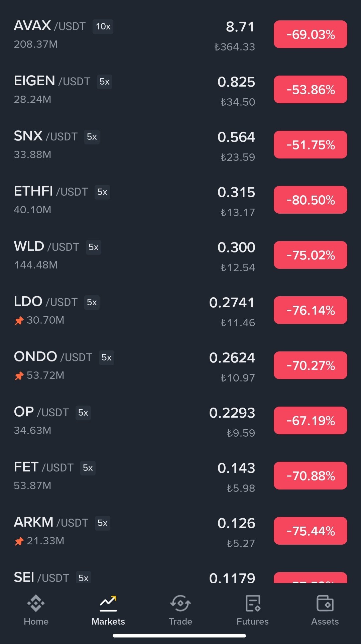Viewport: 361px width, 644px height.
Task: Open the Home tab icon
Action: tap(36, 603)
